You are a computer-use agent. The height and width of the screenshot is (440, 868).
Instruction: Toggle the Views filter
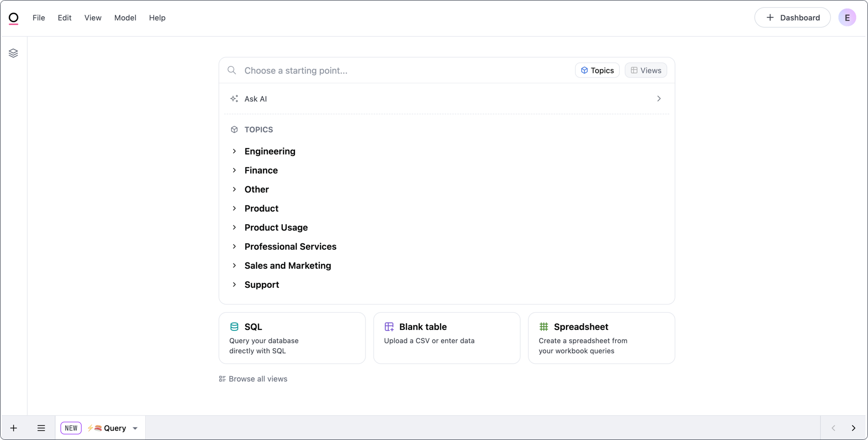[646, 71]
